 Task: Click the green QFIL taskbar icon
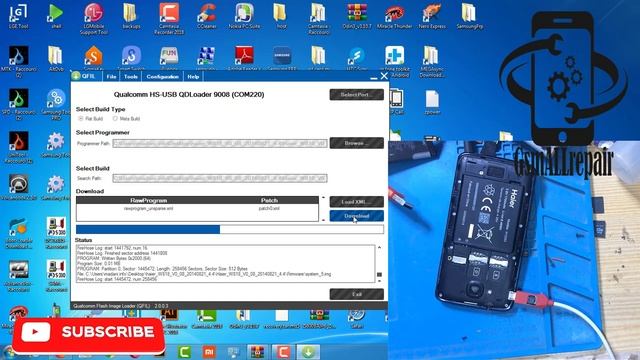coord(308,352)
